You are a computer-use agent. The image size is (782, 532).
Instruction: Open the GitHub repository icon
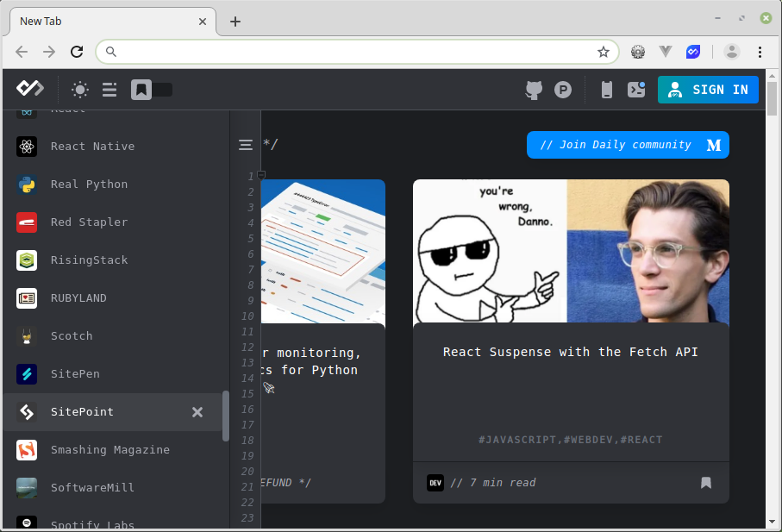click(x=535, y=90)
